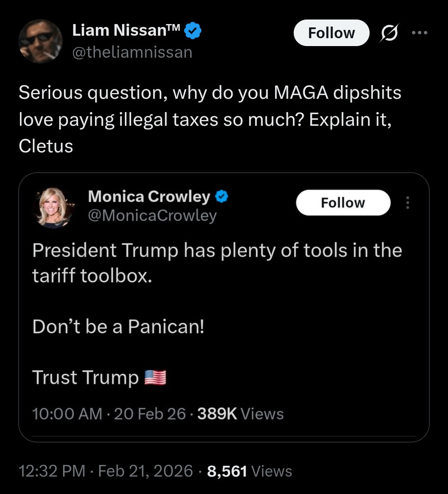Open Monica Crowley's profile picture
Screen dimensions: 448x494
click(54, 207)
